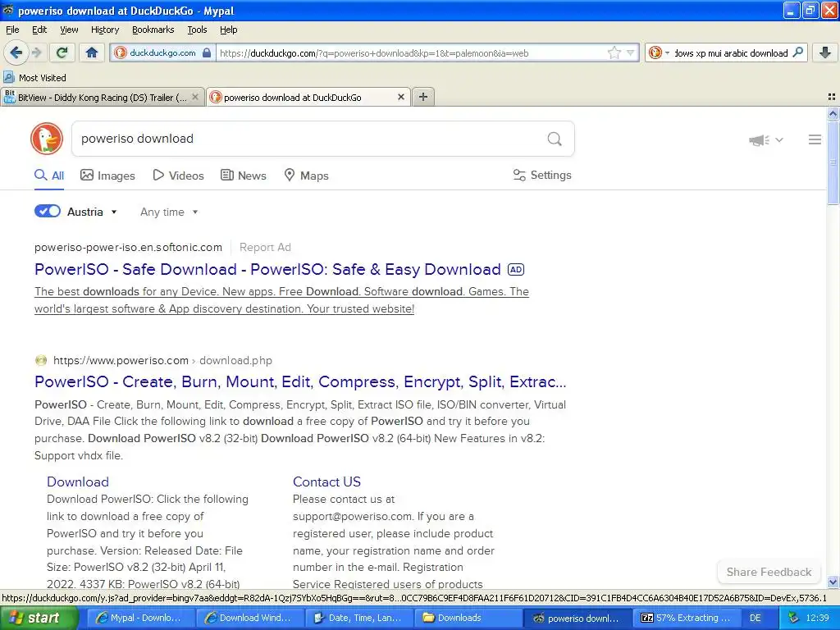Click the forward navigation arrow

coord(36,52)
